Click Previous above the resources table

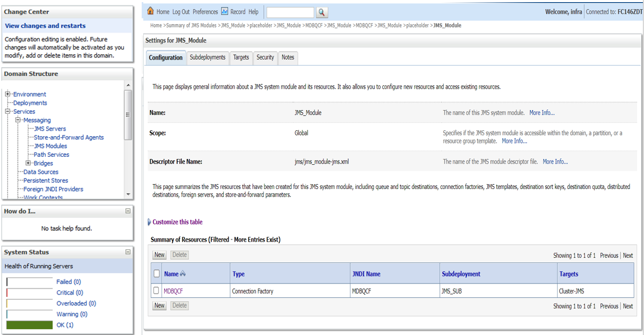pos(609,256)
